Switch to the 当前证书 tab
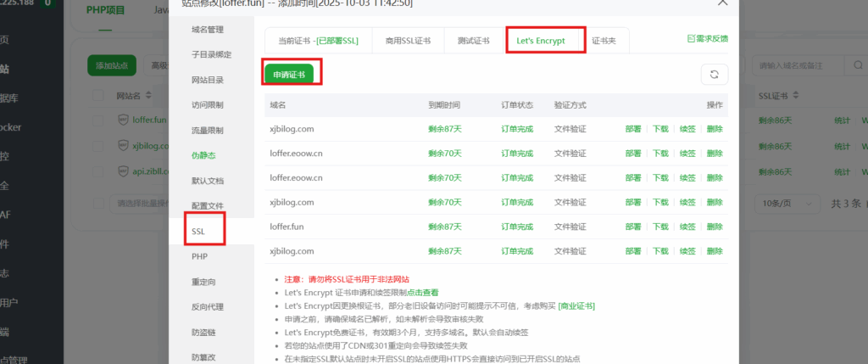This screenshot has width=868, height=364. 318,41
